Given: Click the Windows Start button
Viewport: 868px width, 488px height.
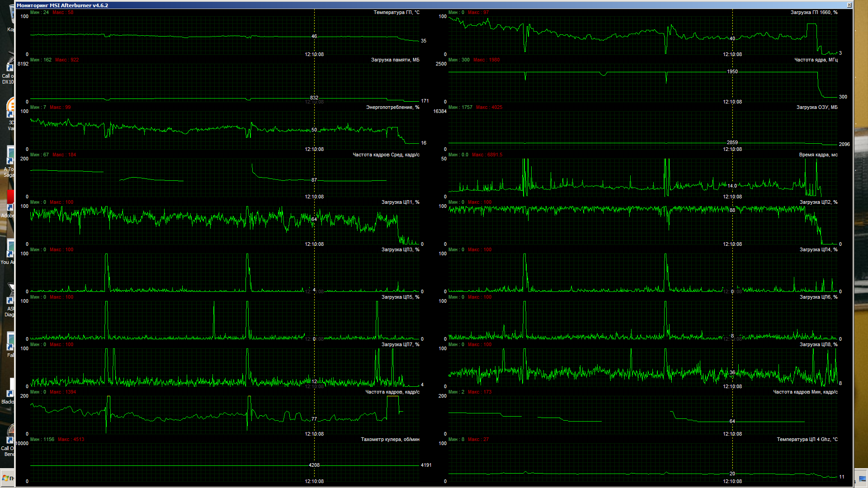Looking at the screenshot, I should 7,478.
